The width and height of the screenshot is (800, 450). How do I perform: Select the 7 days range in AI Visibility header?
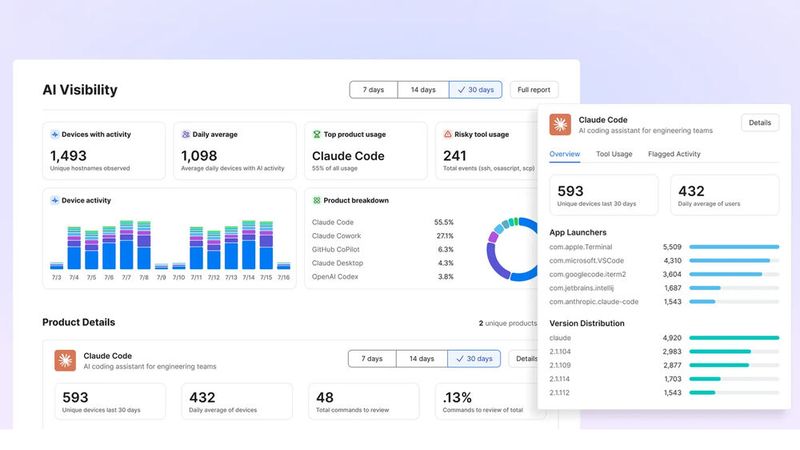[373, 90]
